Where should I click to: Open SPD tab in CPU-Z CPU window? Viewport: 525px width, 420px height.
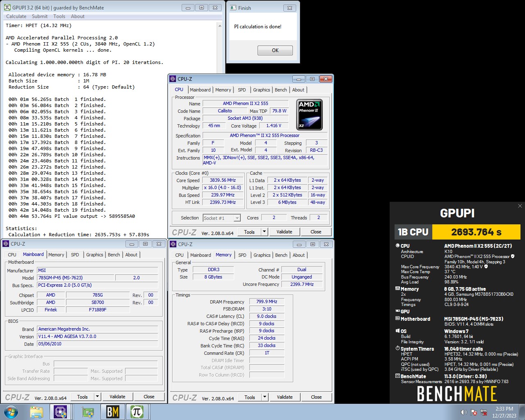pyautogui.click(x=242, y=90)
